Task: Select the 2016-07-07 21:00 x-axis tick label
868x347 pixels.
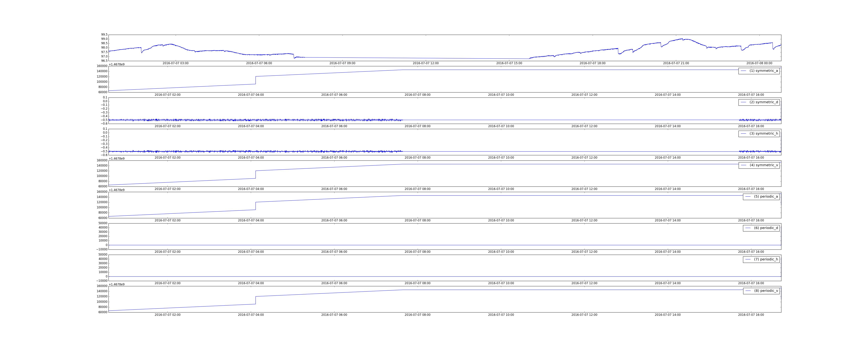Action: pos(676,63)
